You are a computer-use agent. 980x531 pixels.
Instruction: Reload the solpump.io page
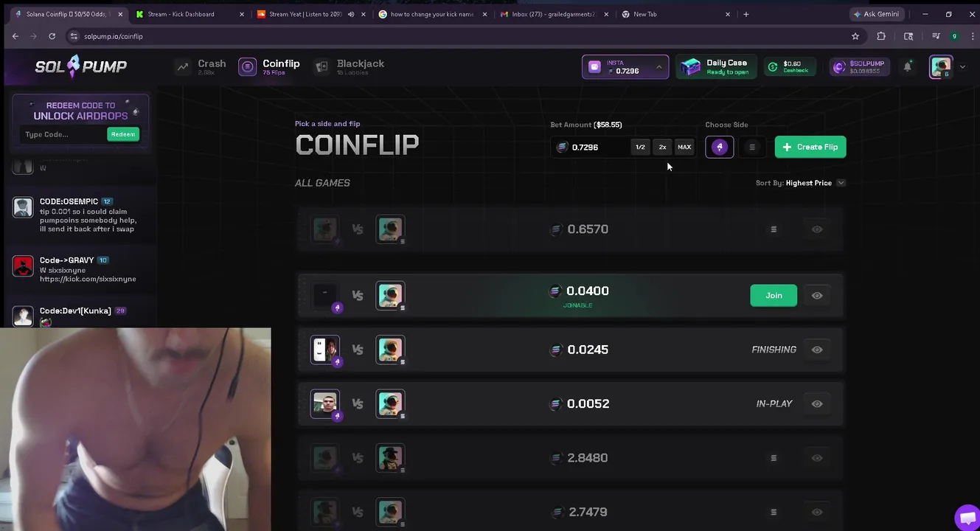coord(52,36)
